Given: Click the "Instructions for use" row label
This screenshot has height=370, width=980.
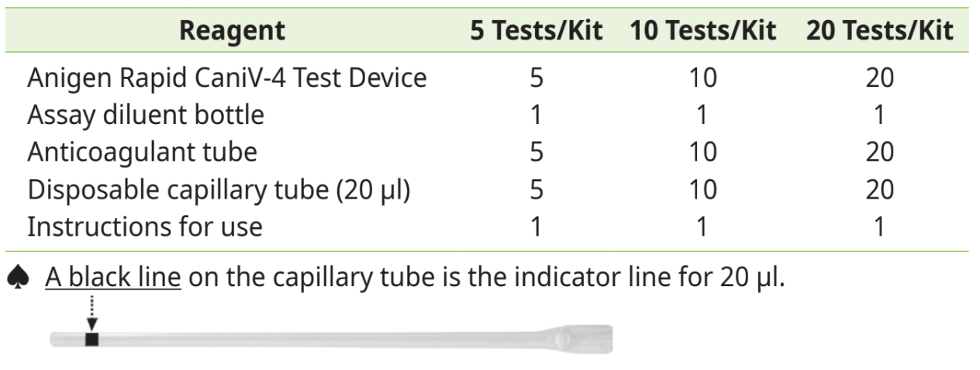Looking at the screenshot, I should [x=145, y=226].
